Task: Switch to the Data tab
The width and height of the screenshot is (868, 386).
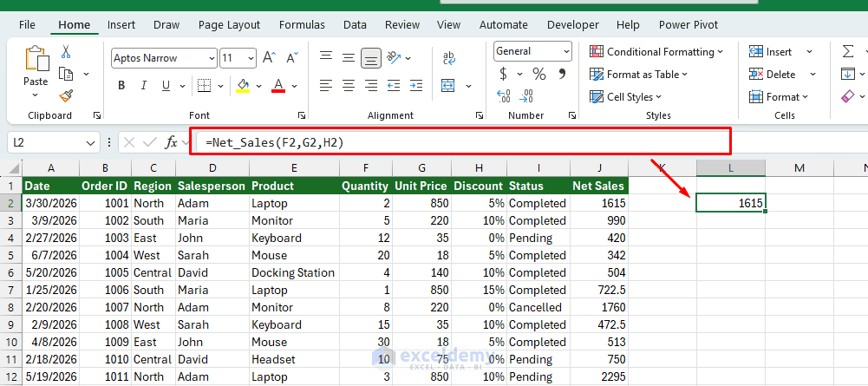Action: point(355,25)
